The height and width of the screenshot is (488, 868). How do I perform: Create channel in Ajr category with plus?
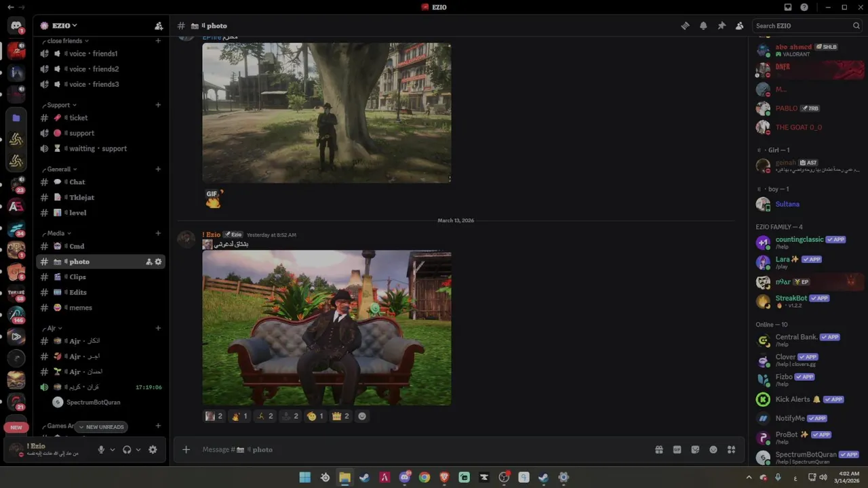coord(158,328)
